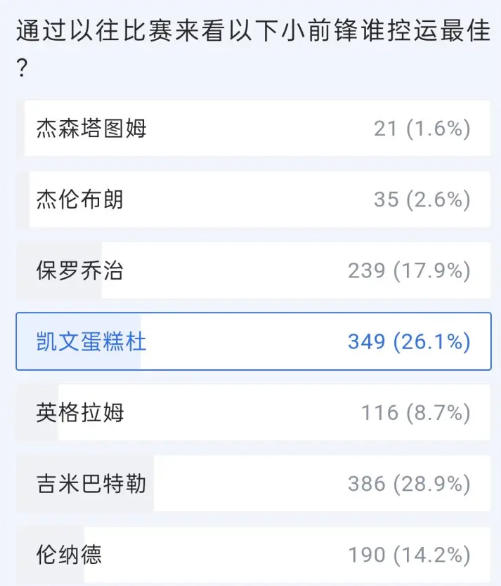This screenshot has width=501, height=586.
Task: Select the highlighted 凯文蛋糕杜 option
Action: 253,341
